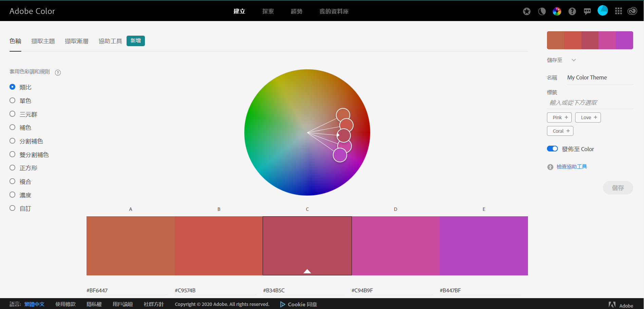
Task: Add the Pink tag
Action: (559, 117)
